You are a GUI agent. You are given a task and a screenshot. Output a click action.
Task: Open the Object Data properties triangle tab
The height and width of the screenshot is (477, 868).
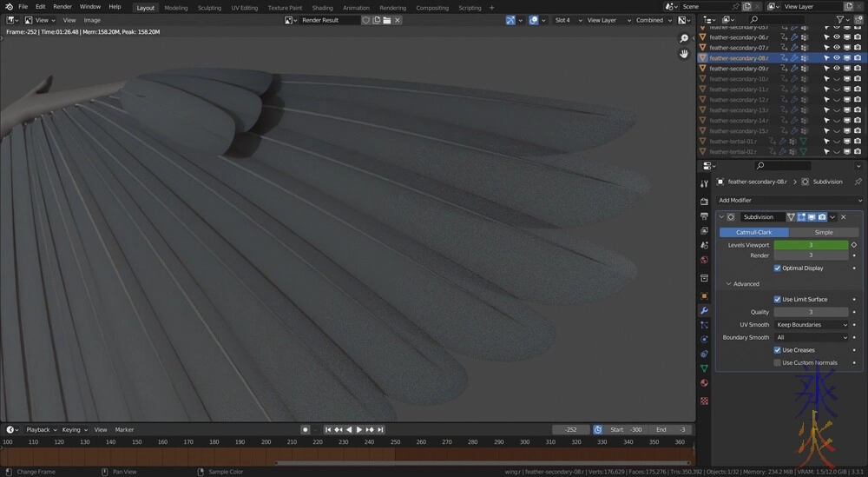click(704, 368)
